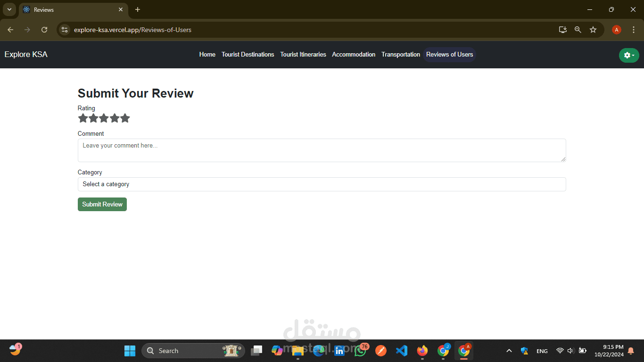This screenshot has height=362, width=644.
Task: Click the browser back arrow
Action: 10,30
